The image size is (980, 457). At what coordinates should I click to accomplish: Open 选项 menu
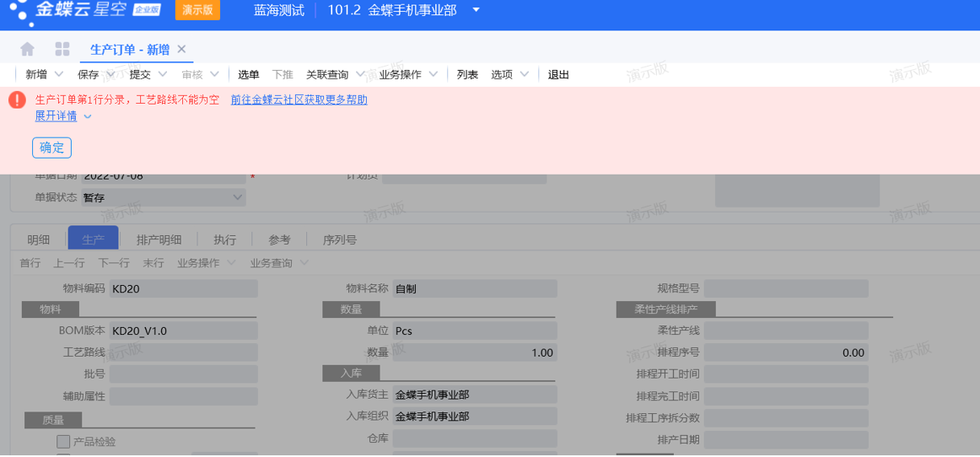pyautogui.click(x=502, y=74)
